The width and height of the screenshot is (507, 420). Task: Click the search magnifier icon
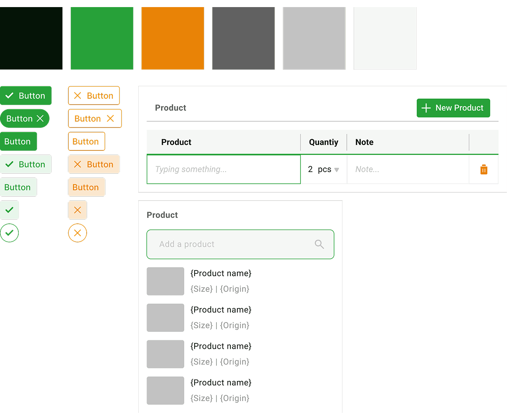[319, 244]
